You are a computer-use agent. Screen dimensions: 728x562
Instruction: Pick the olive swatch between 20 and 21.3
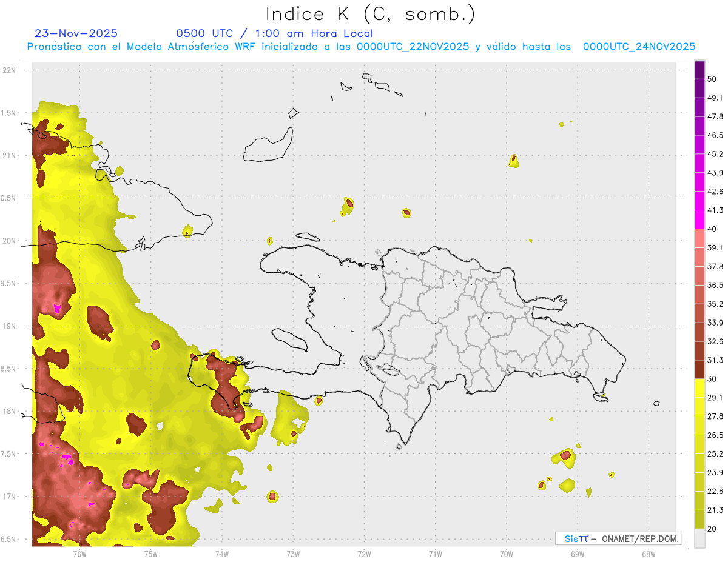[699, 519]
